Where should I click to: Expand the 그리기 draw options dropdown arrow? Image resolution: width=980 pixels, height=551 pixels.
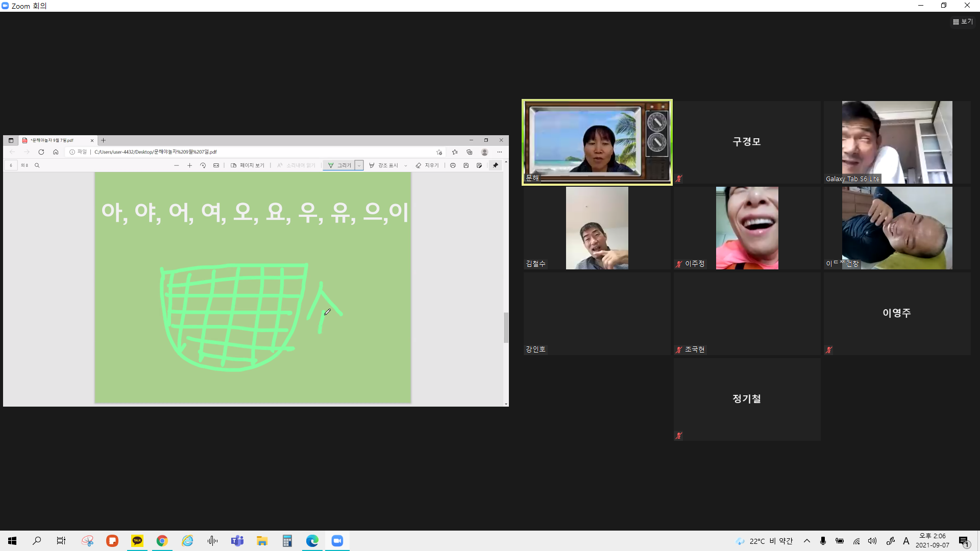coord(359,165)
